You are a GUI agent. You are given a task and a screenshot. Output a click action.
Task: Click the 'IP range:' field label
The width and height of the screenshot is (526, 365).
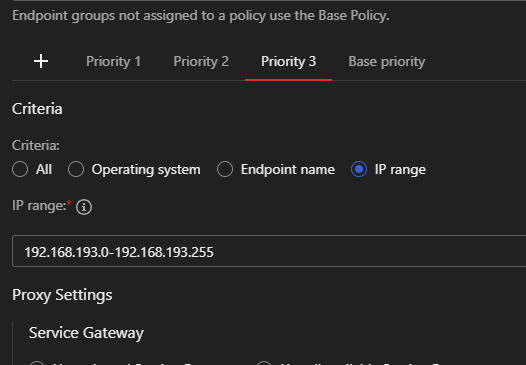point(39,206)
